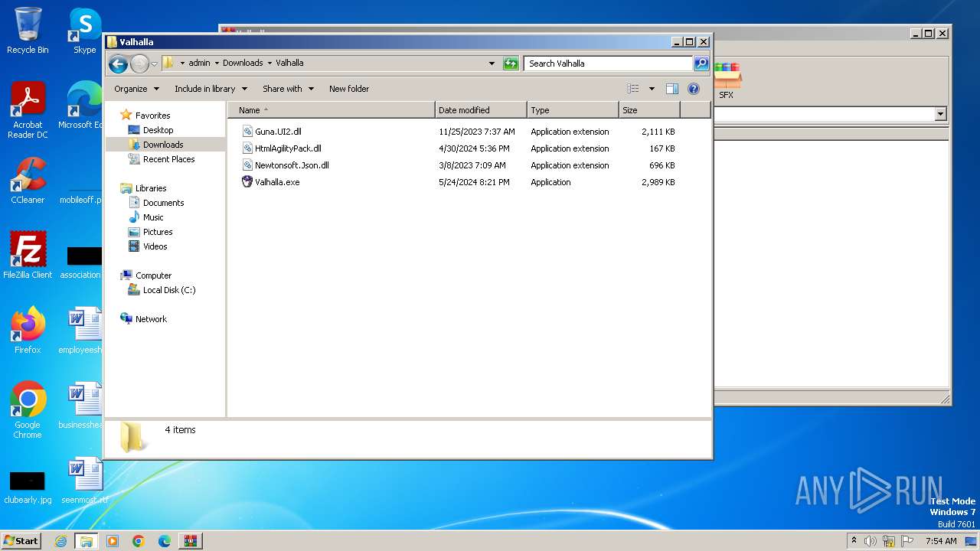Sort by the Name column header
Image resolution: width=980 pixels, height=551 pixels.
click(332, 110)
